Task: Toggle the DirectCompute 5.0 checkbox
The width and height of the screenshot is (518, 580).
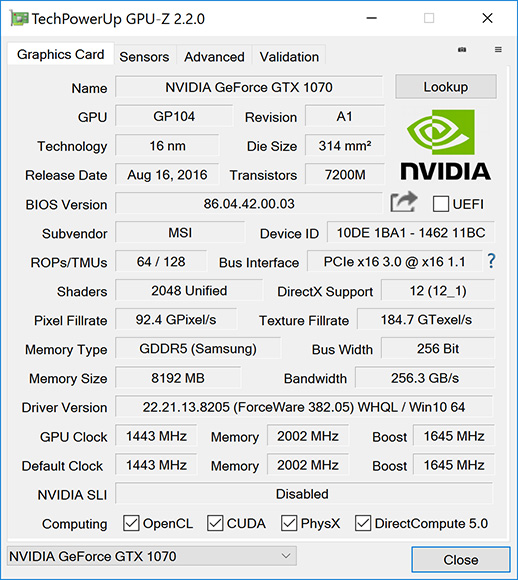Action: click(363, 523)
